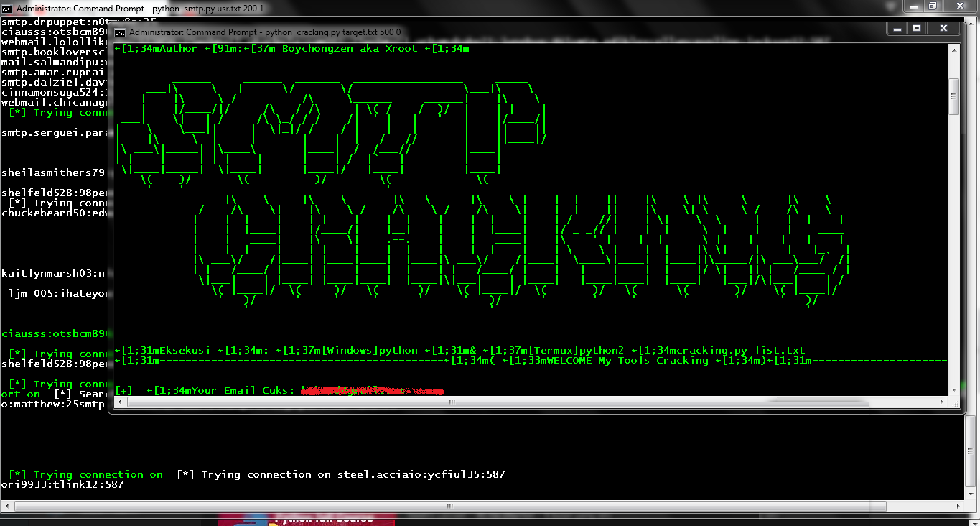Close the smtp.py Command Prompt window
Screen dimensions: 980x526
click(x=960, y=6)
